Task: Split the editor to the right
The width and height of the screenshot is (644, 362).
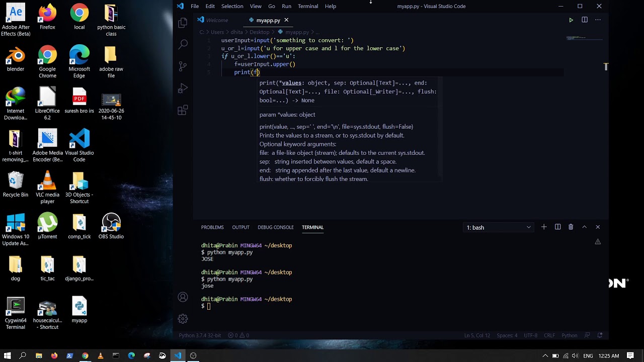Action: [x=585, y=20]
